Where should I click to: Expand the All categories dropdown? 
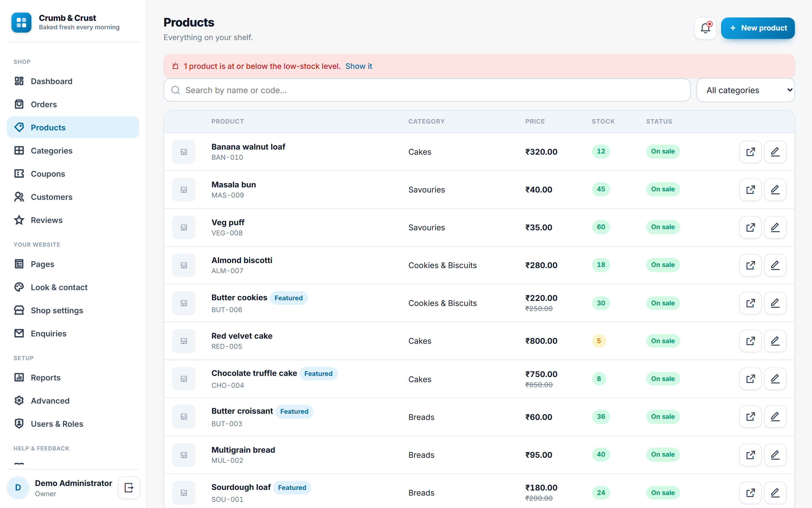click(x=745, y=90)
